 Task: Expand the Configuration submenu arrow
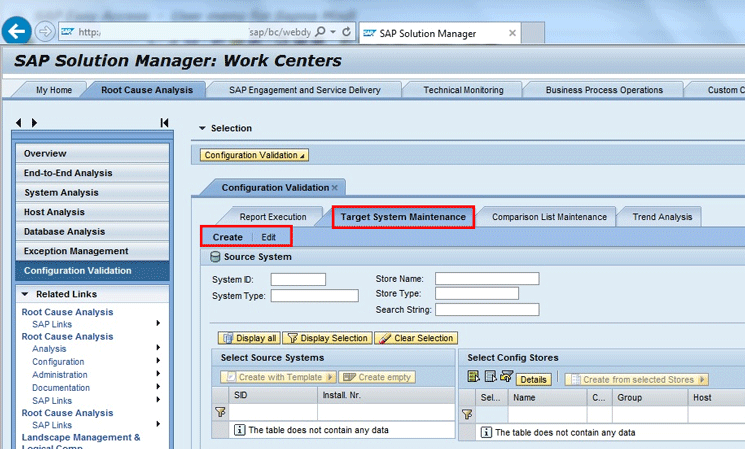coord(158,361)
